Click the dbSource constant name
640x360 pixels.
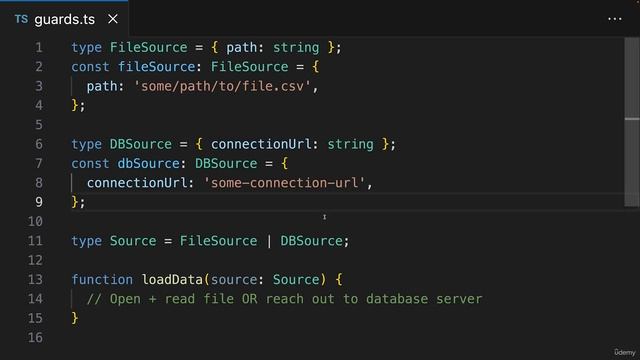tap(149, 164)
